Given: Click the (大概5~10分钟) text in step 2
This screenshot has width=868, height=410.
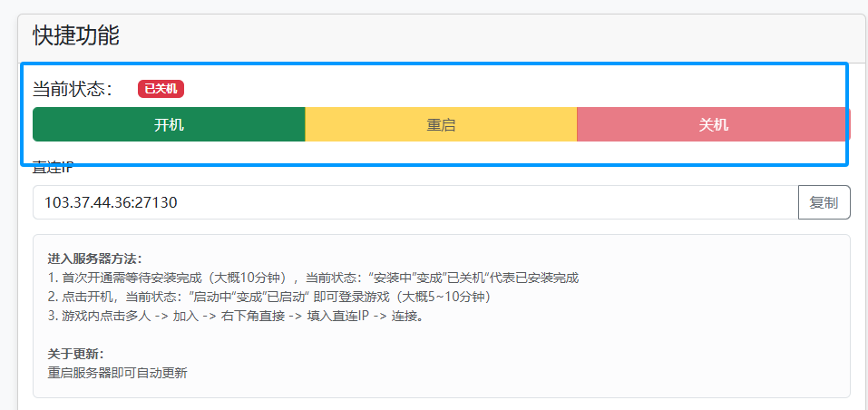Looking at the screenshot, I should pyautogui.click(x=451, y=297).
